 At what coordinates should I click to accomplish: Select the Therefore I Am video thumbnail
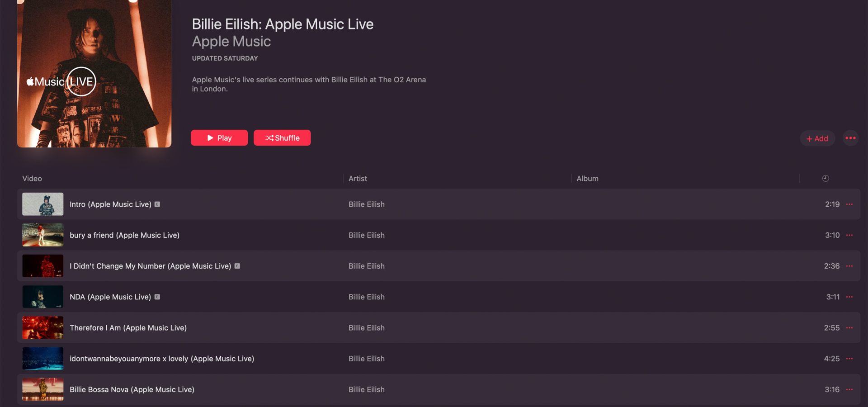pyautogui.click(x=43, y=328)
